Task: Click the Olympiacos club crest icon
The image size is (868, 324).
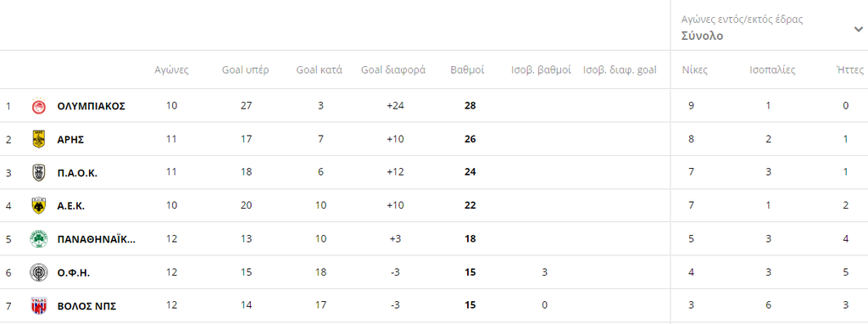Action: point(38,106)
